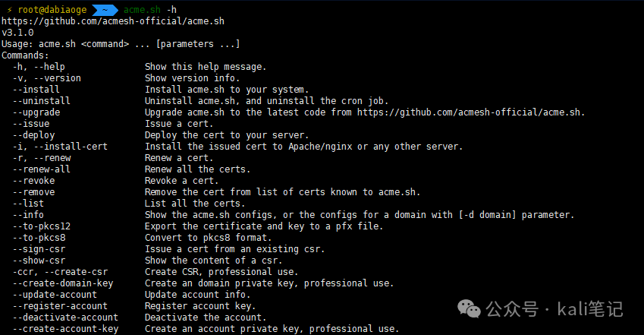Click the -r, --renew option
This screenshot has width=644, height=335.
[42, 157]
